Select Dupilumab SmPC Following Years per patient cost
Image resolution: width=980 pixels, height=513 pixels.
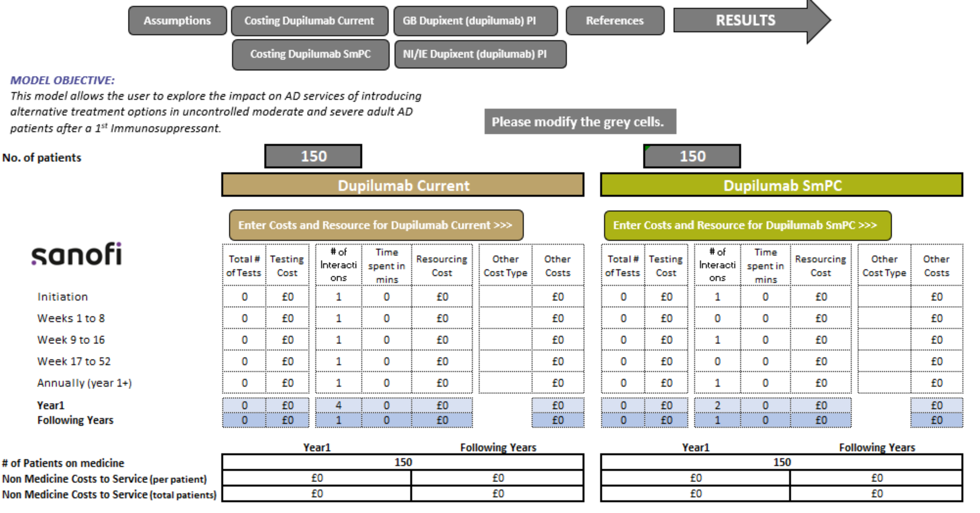tap(877, 478)
